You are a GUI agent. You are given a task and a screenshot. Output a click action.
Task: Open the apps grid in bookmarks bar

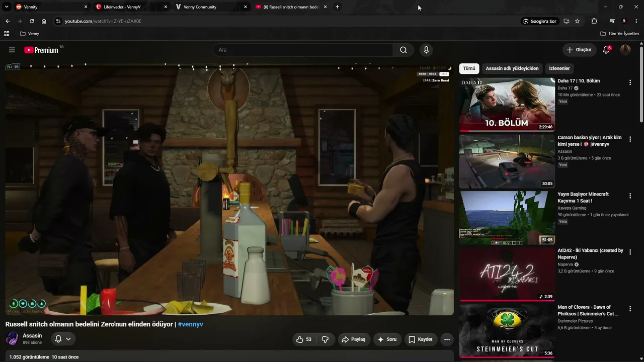pos(7,34)
